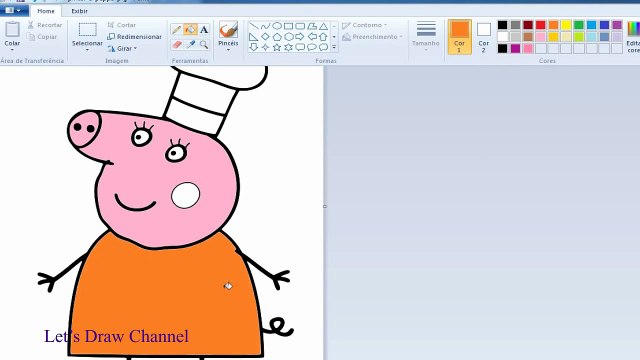
Task: Select the Oval callout shape
Action: pos(312,47)
